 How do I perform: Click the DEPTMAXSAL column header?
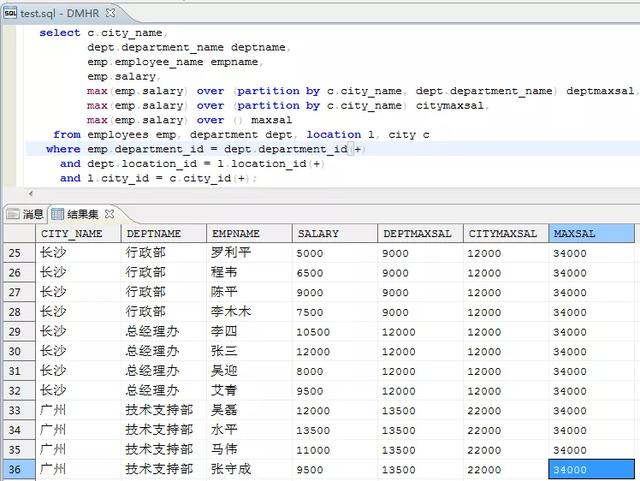(420, 234)
